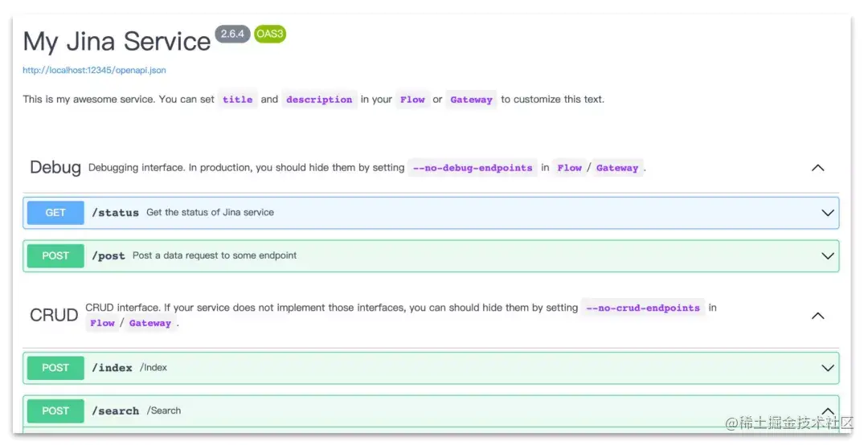Click the /index endpoint path

(x=112, y=368)
